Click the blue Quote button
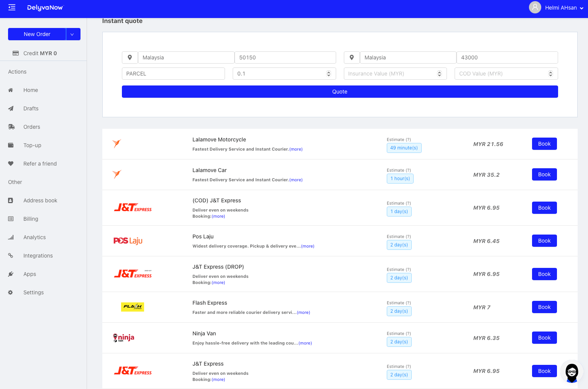The image size is (588, 389). coord(340,92)
